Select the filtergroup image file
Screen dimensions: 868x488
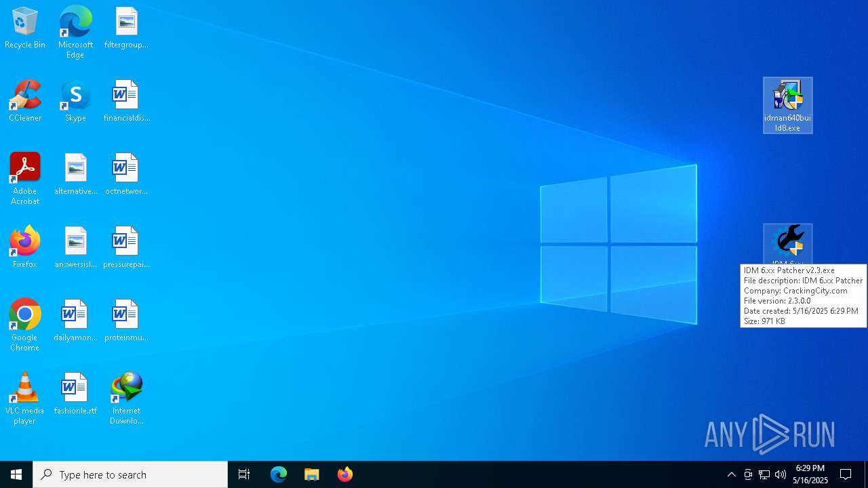click(x=126, y=28)
